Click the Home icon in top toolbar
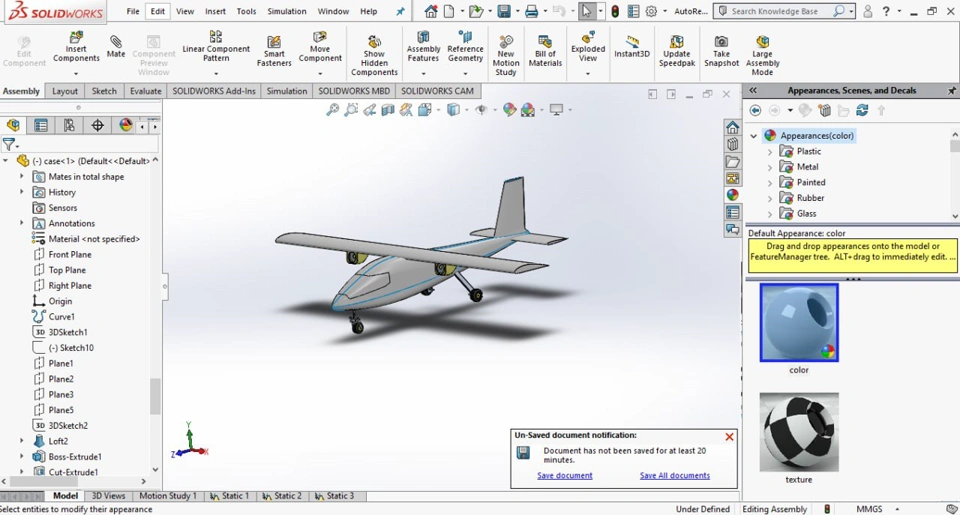Viewport: 960px width, 515px height. (x=431, y=11)
